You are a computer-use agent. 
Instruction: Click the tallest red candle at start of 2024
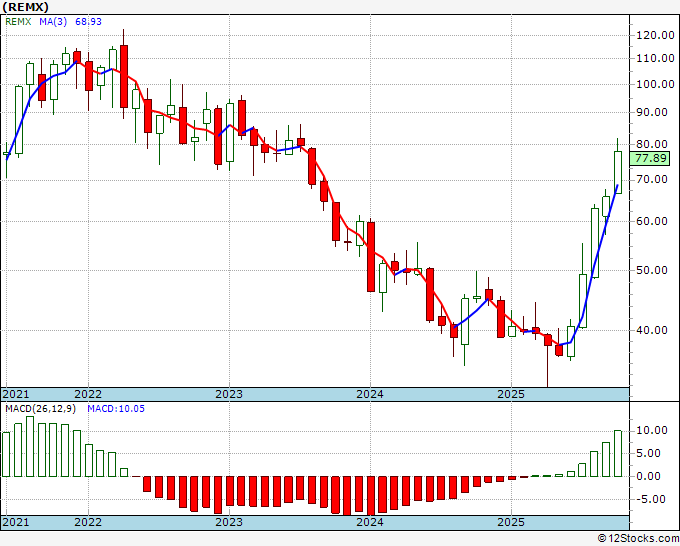[371, 256]
